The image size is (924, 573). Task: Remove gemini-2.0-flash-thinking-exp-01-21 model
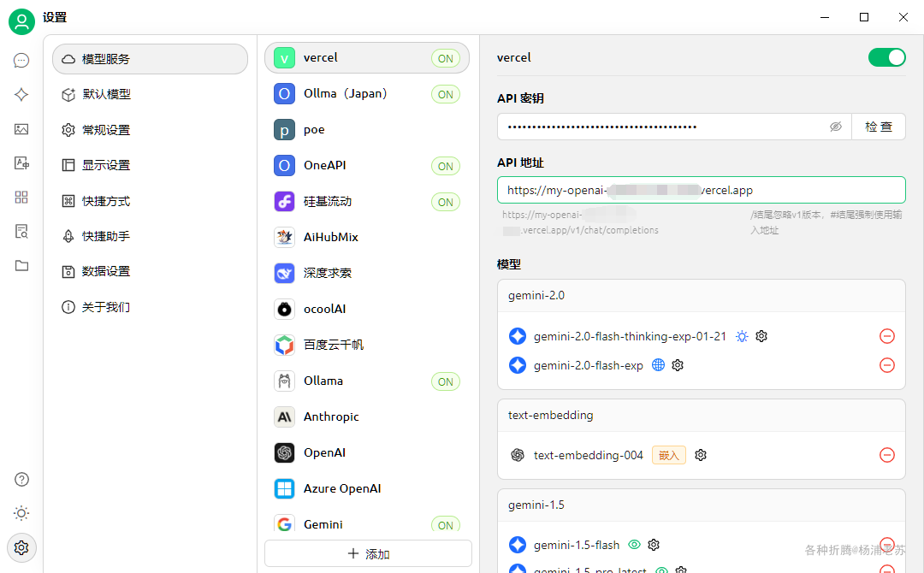point(887,336)
